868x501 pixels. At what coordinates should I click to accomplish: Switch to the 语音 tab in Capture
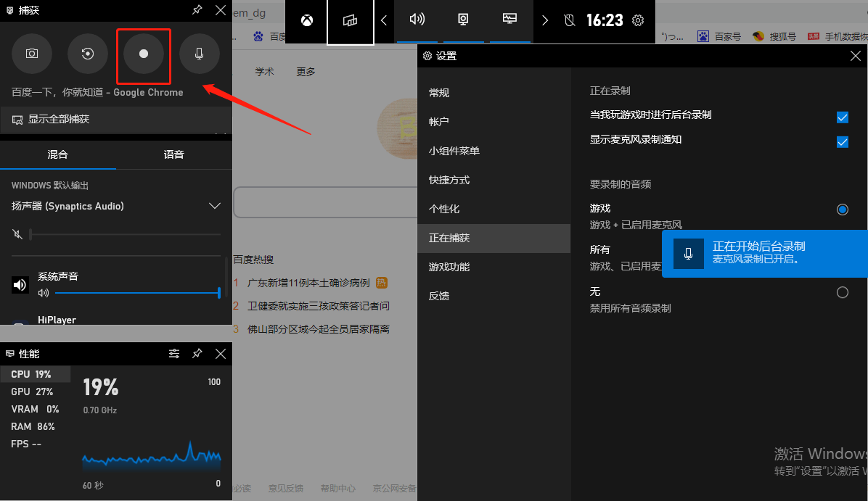(x=174, y=154)
